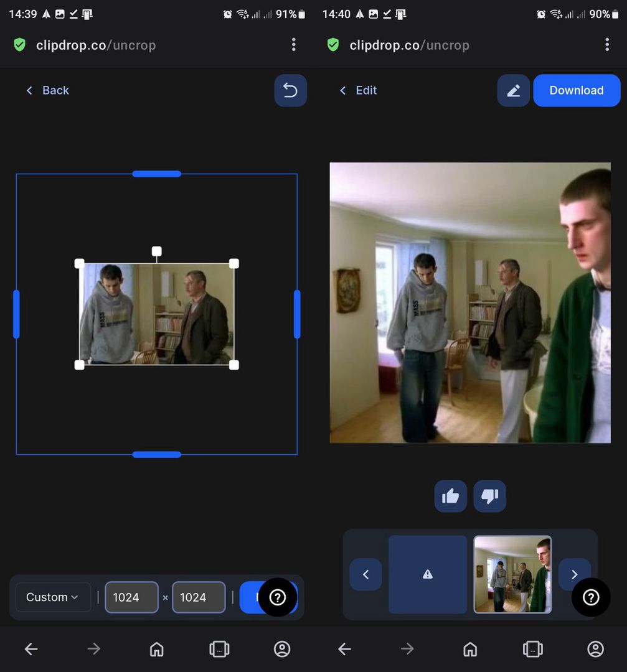The width and height of the screenshot is (627, 672).
Task: Select the bottom-right corner handle of the image
Action: [234, 365]
